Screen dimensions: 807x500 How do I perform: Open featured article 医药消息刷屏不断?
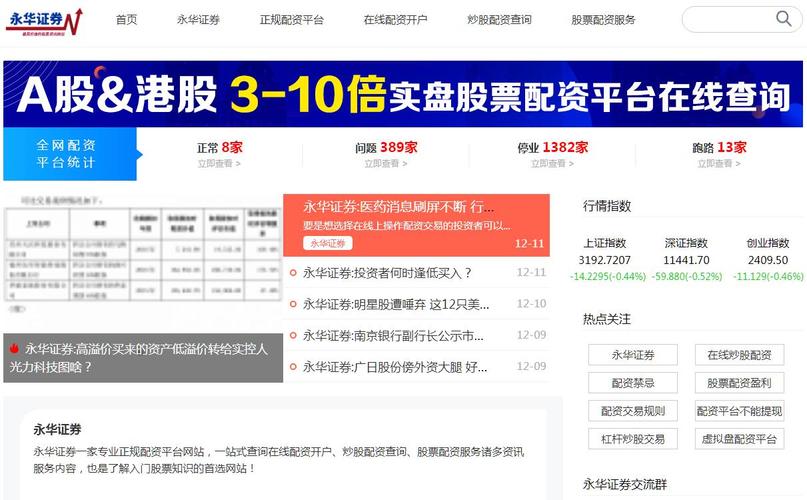pos(398,207)
